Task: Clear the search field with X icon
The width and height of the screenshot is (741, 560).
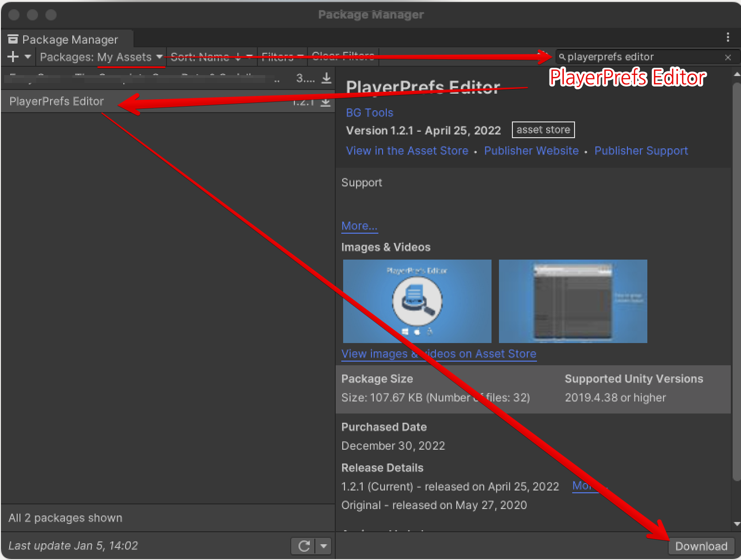Action: pos(728,57)
